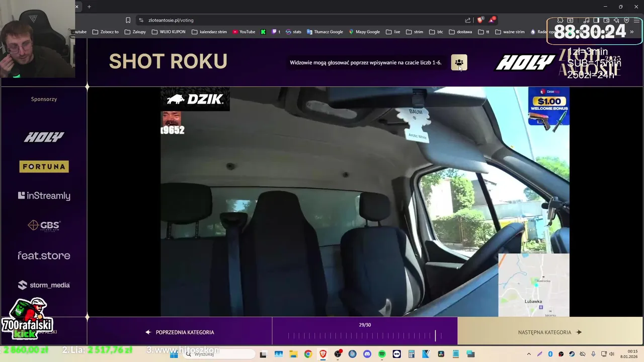
Task: Open Task View on the taskbar
Action: tap(263, 354)
